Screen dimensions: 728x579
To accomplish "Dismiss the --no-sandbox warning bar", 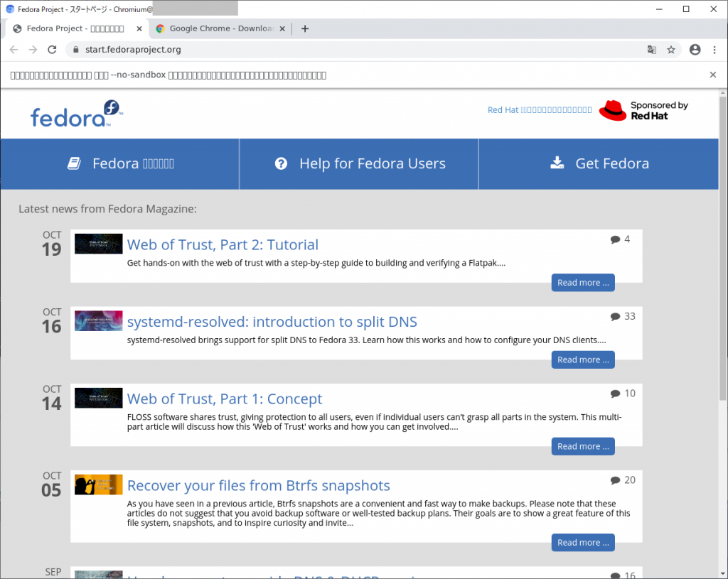I will point(712,75).
